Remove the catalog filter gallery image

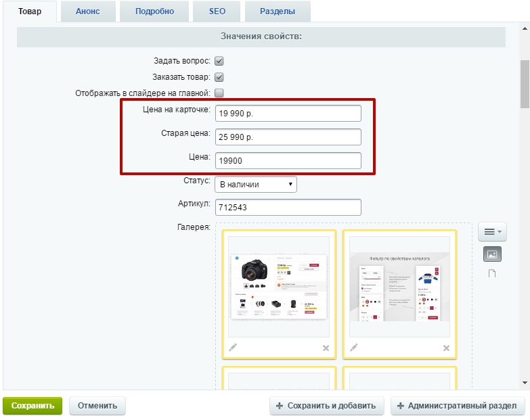pyautogui.click(x=447, y=348)
